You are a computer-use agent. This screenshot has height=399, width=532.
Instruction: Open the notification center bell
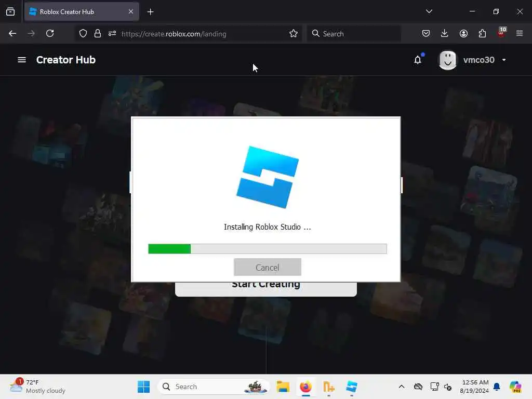pyautogui.click(x=497, y=387)
